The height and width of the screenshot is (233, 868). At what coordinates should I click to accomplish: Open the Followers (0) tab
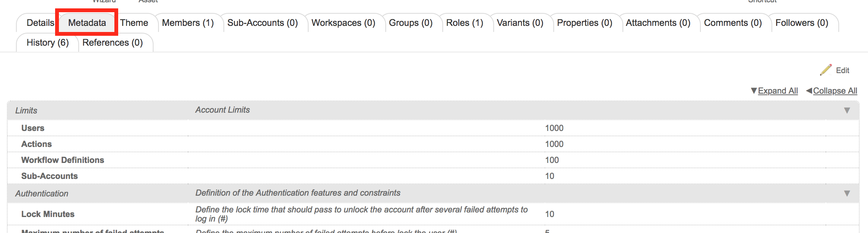tap(801, 23)
